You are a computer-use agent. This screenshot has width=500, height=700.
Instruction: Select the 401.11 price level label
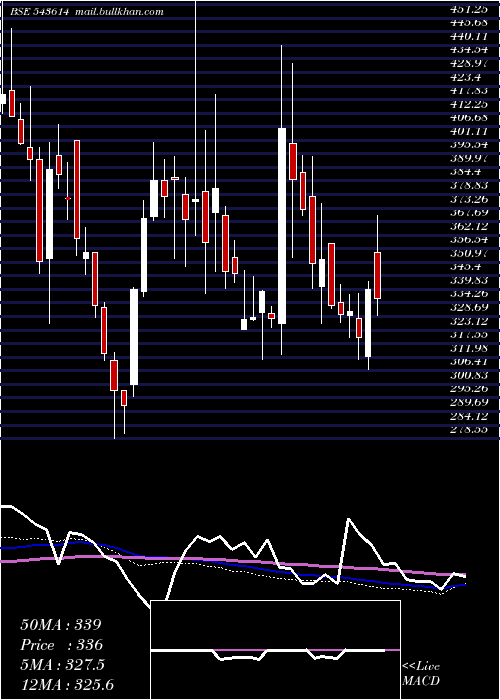click(x=469, y=131)
